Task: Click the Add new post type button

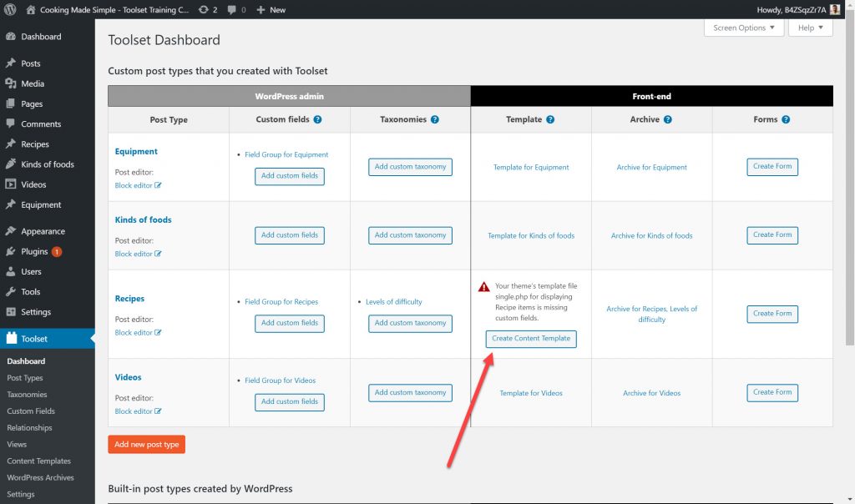Action: click(147, 444)
